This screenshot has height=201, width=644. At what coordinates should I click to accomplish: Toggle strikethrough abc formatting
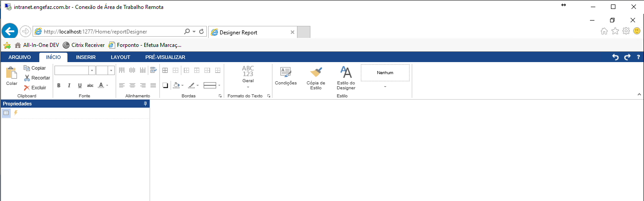(90, 85)
